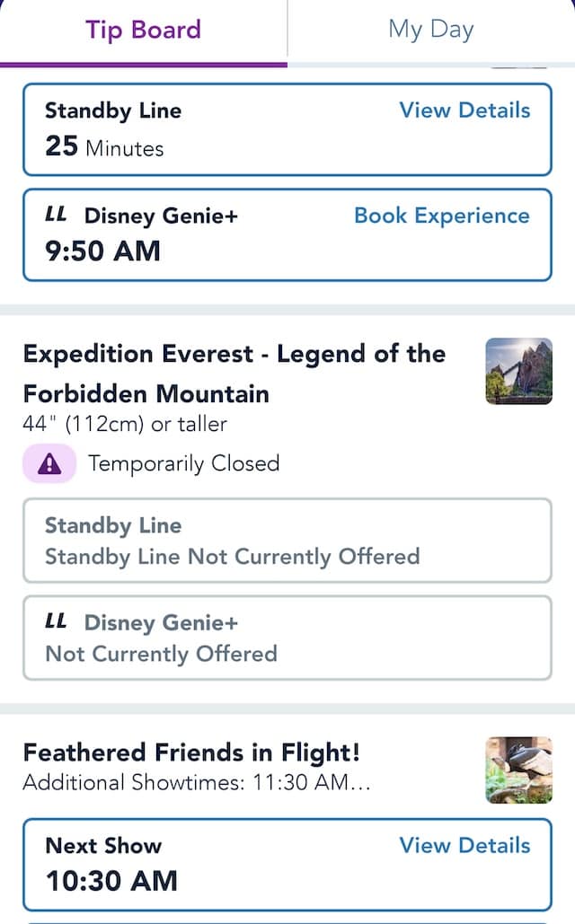The image size is (575, 924).
Task: Tap the purple warning triangle icon
Action: 49,463
